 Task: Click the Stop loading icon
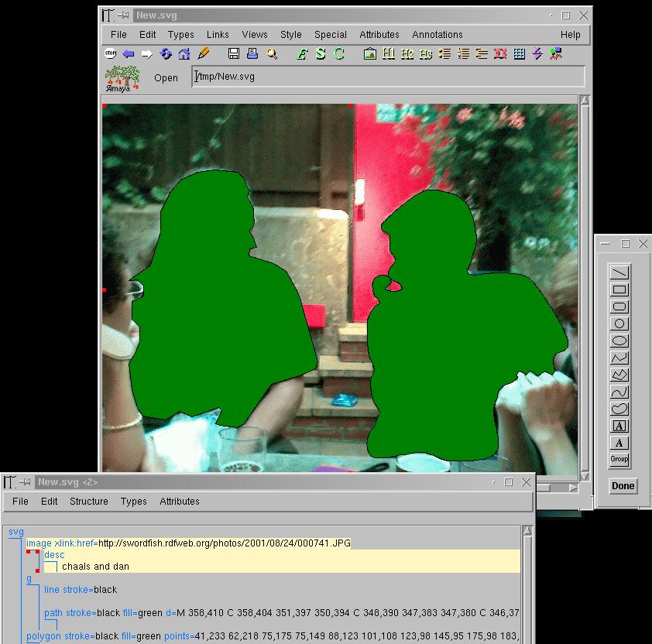tap(110, 54)
